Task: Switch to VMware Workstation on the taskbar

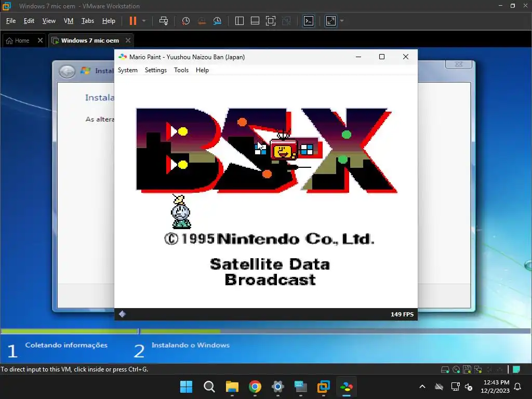Action: (323, 387)
